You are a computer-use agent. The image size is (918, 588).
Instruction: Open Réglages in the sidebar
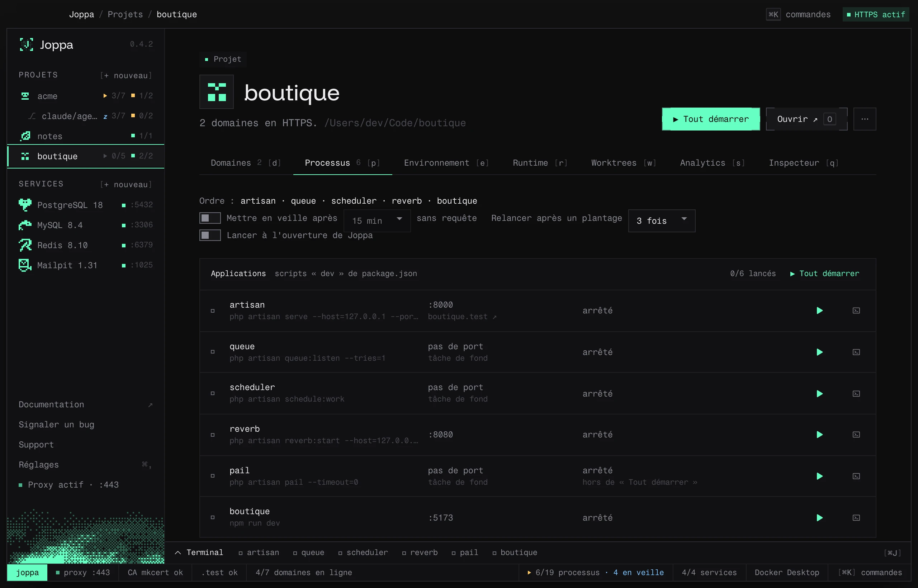coord(86,465)
